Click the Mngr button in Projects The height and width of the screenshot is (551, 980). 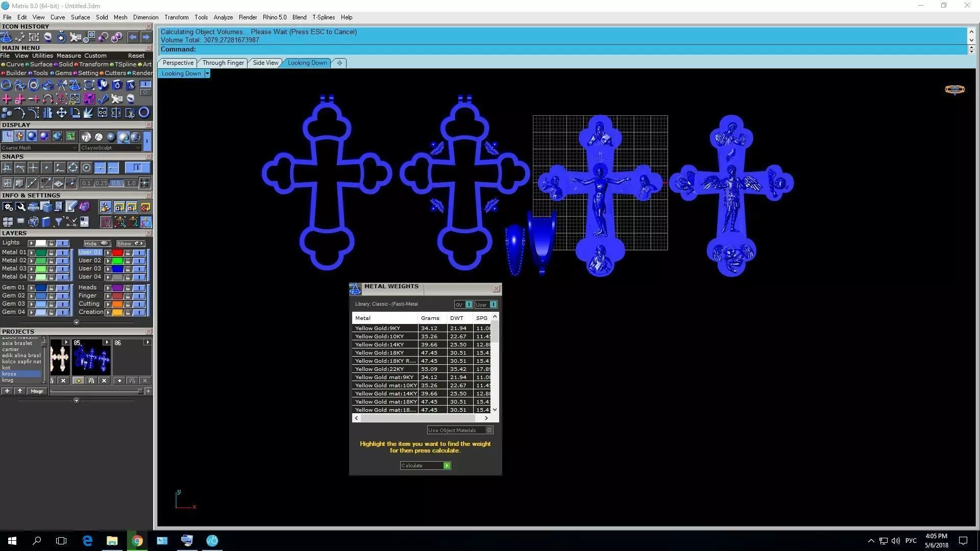37,391
